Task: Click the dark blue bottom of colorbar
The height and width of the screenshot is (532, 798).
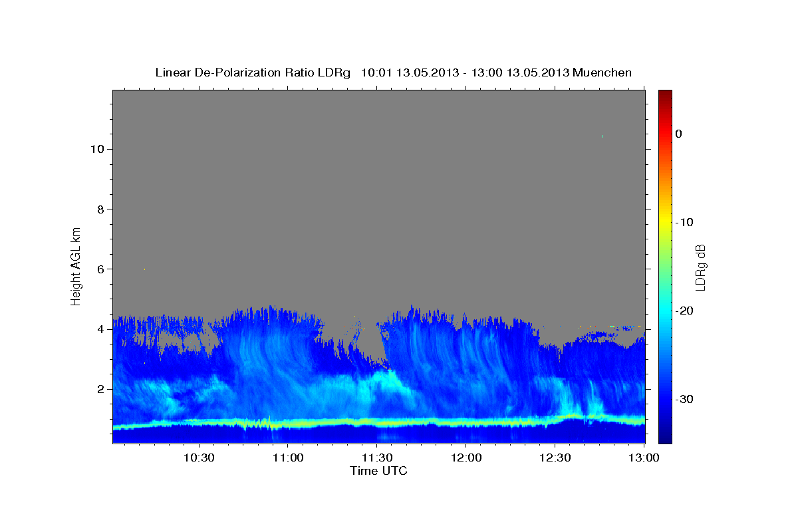Action: 665,438
